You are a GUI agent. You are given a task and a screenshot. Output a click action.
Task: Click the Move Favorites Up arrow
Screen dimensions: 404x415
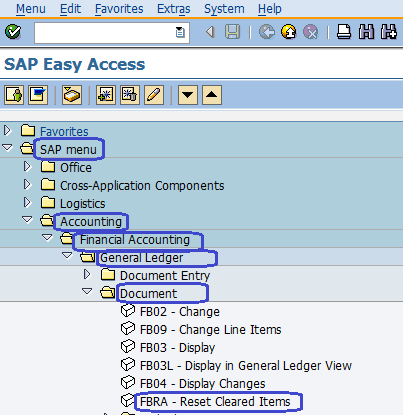tap(212, 95)
